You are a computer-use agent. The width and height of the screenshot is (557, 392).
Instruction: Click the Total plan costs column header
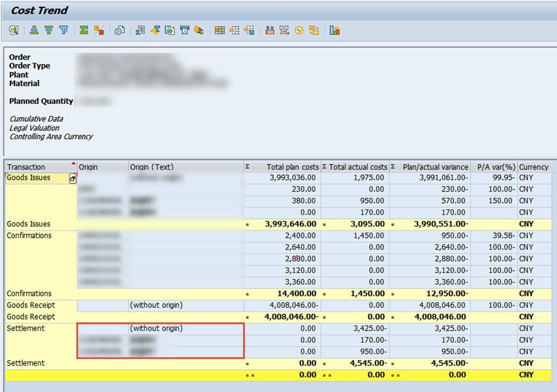pos(282,167)
